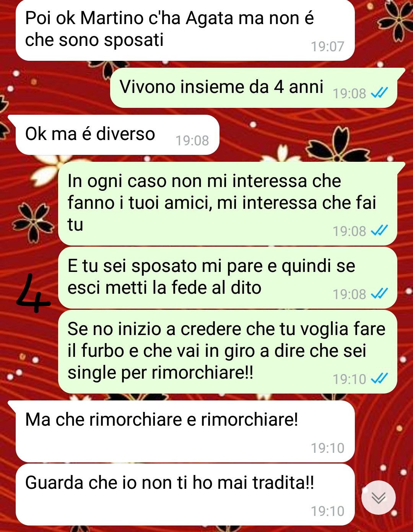Tap bubble 'Ma che rimorchiare e rimorchiare!'

185,431
